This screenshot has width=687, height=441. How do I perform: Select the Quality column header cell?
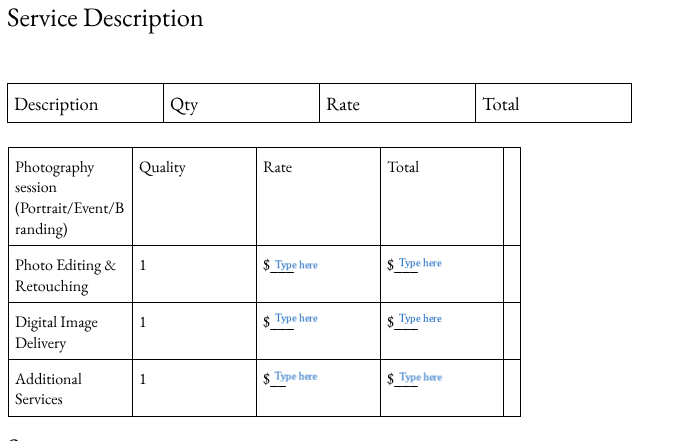point(163,168)
